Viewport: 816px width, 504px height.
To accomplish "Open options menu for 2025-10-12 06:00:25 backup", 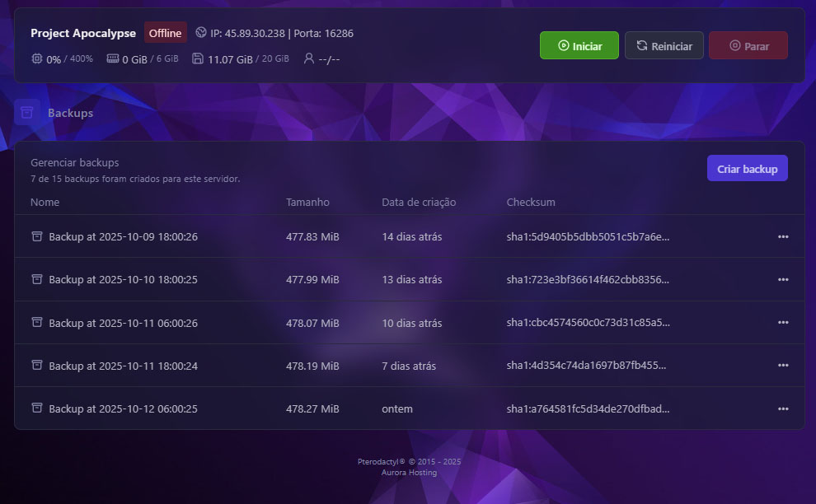I will [x=783, y=408].
